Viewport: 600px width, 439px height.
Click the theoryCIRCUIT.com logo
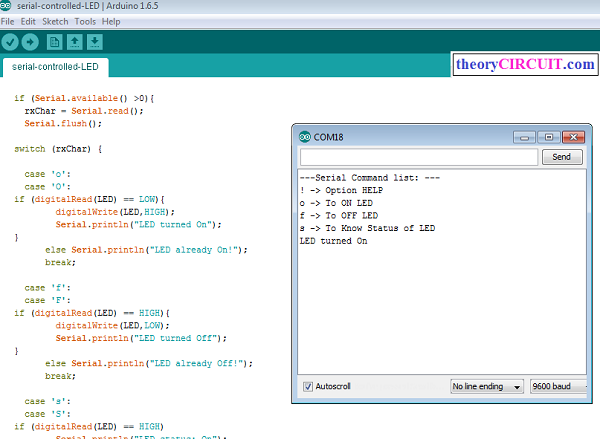tap(525, 64)
